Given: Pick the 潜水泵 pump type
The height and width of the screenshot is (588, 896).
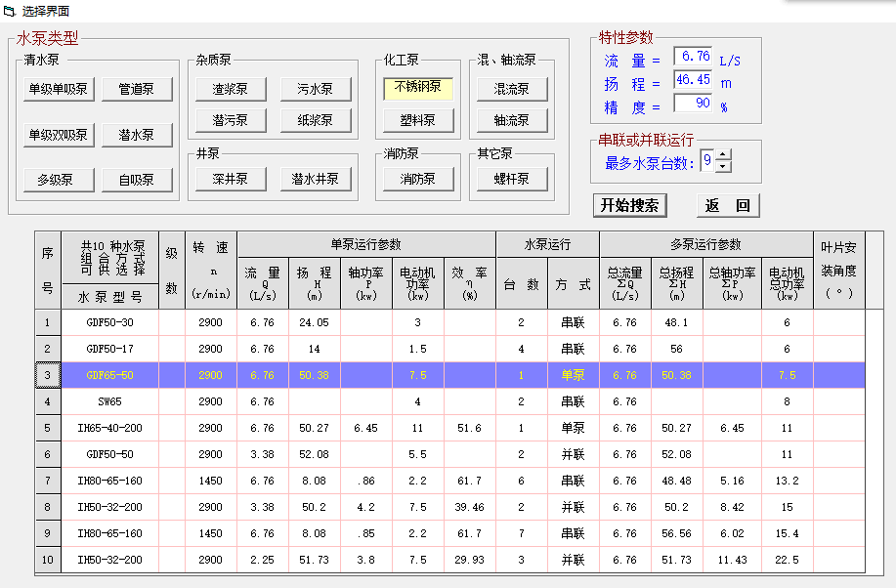Looking at the screenshot, I should click(x=137, y=135).
